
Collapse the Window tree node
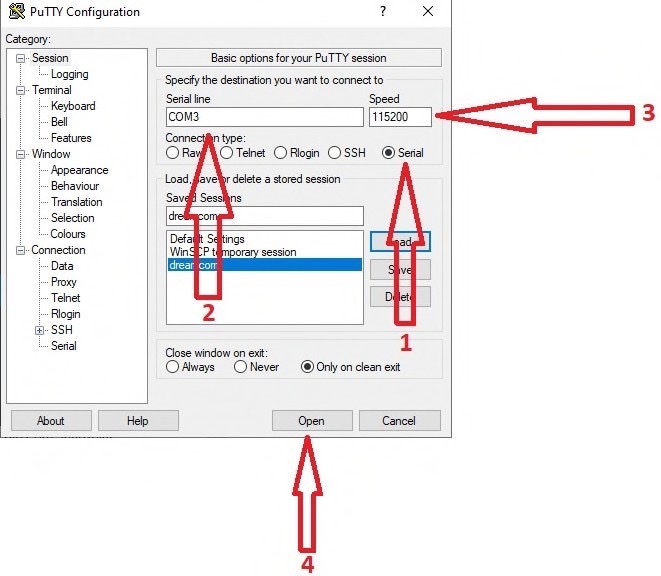click(x=20, y=154)
